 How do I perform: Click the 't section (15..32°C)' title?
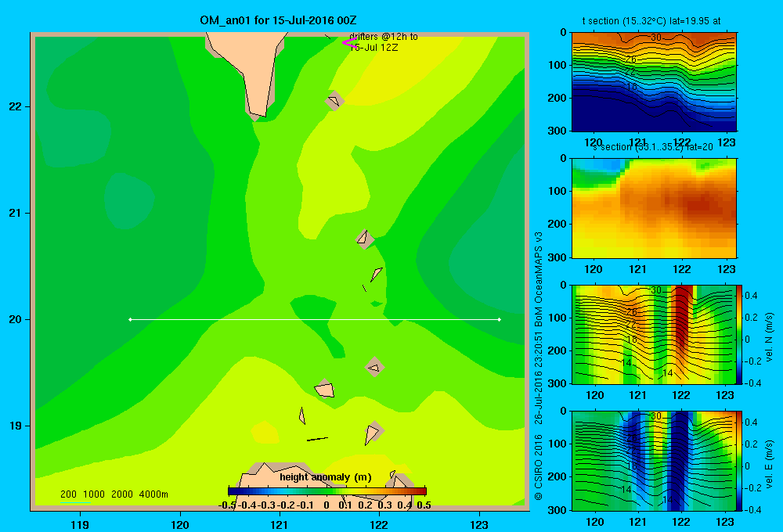pyautogui.click(x=624, y=21)
